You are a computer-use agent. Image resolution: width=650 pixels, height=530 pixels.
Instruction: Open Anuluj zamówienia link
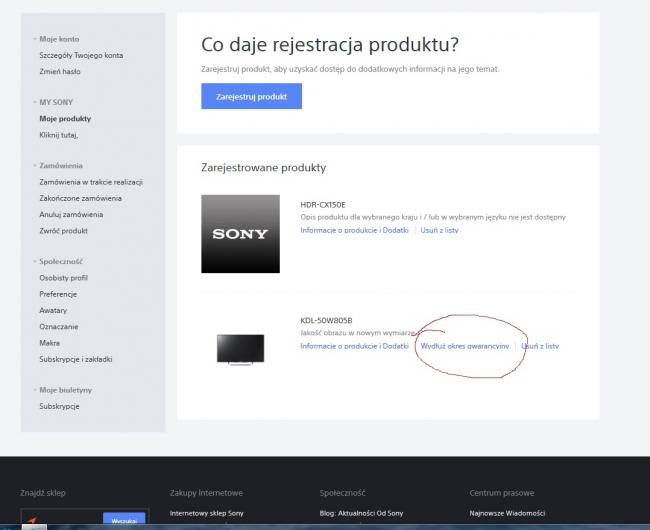pyautogui.click(x=71, y=214)
